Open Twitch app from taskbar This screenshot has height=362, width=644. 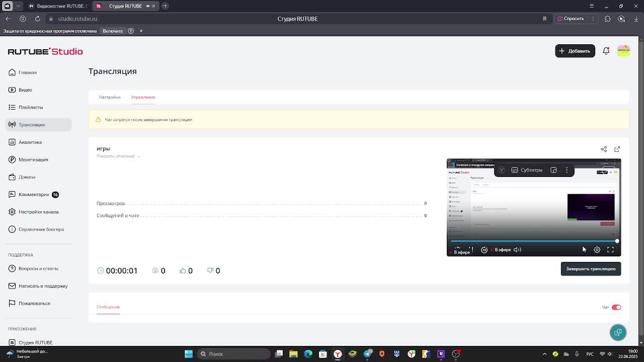click(441, 354)
